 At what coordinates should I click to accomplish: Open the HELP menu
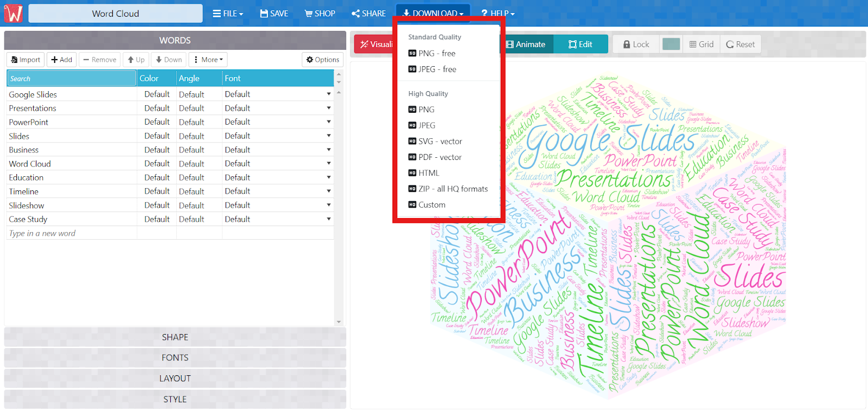(x=498, y=14)
